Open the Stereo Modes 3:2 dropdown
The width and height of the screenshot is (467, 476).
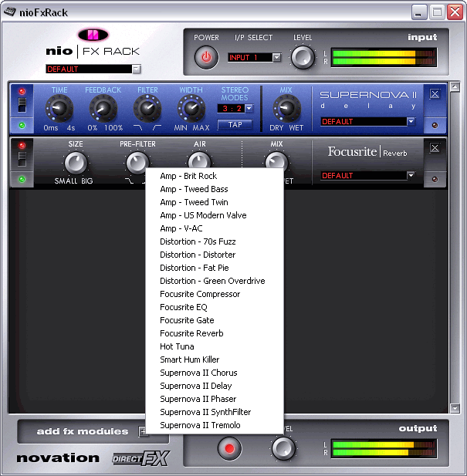(249, 108)
